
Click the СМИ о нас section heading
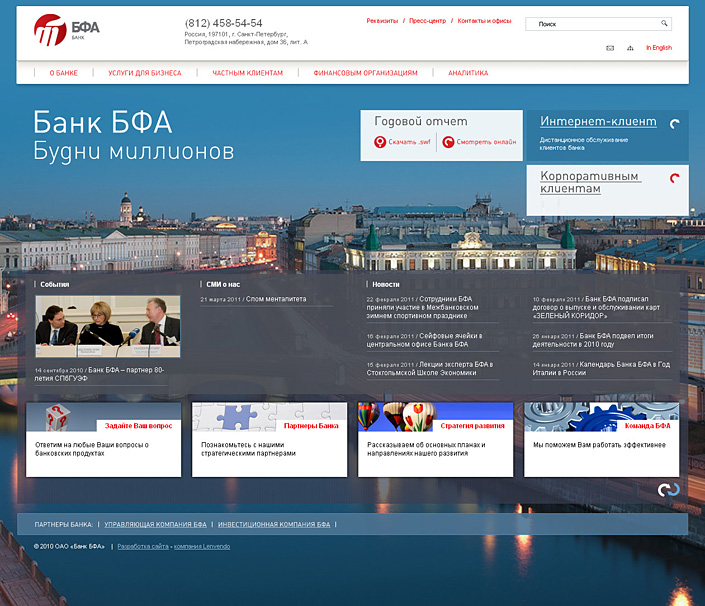coord(223,285)
